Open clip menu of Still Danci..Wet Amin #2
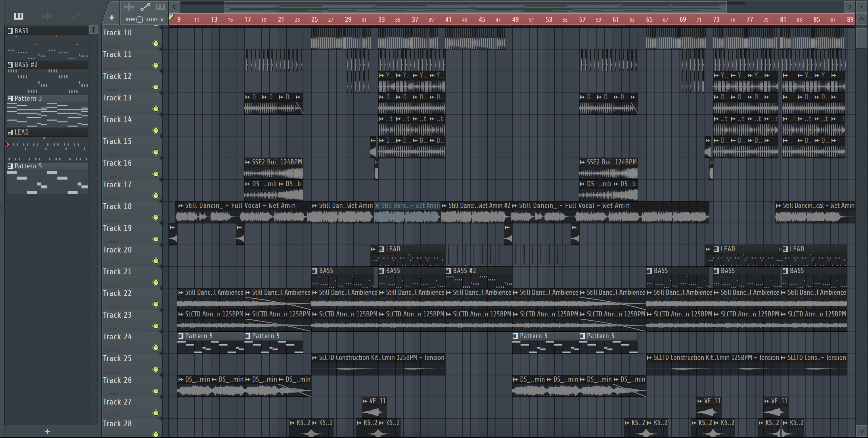 pos(445,205)
